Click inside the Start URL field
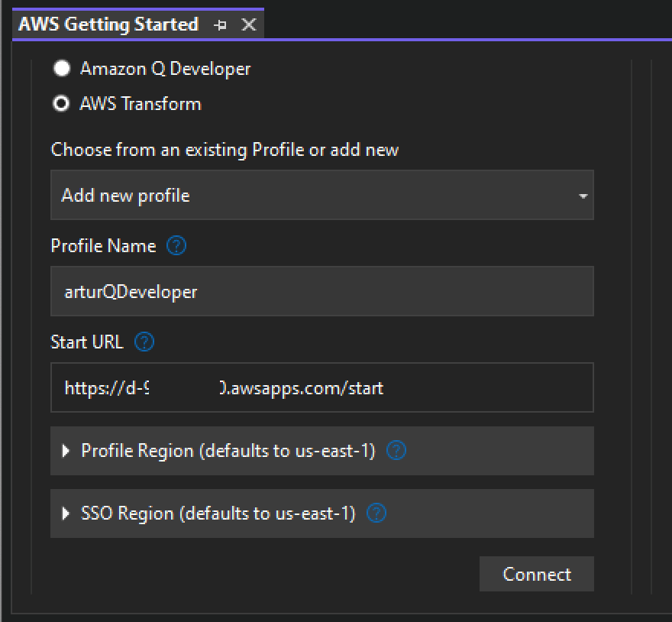Viewport: 672px width, 622px height. (x=321, y=387)
